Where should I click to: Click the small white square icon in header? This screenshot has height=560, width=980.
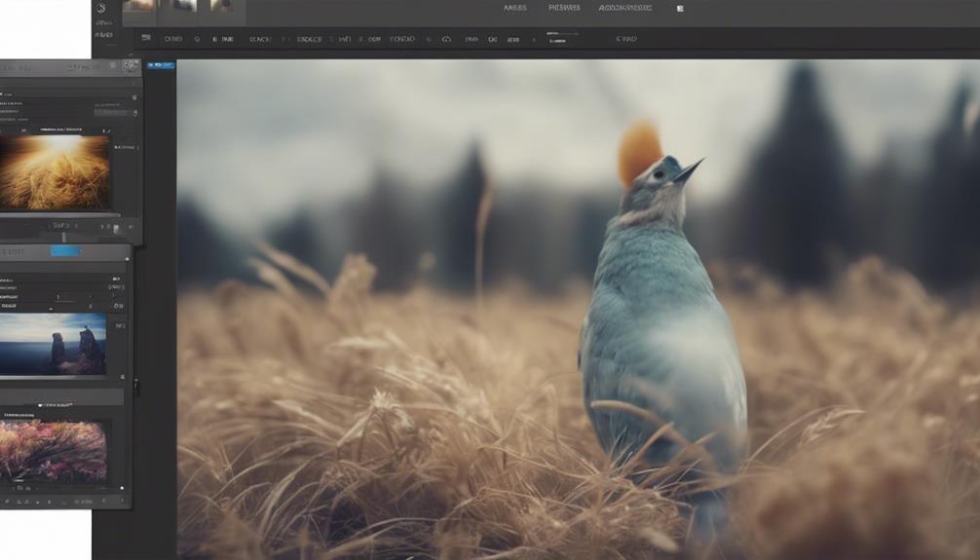[x=680, y=9]
